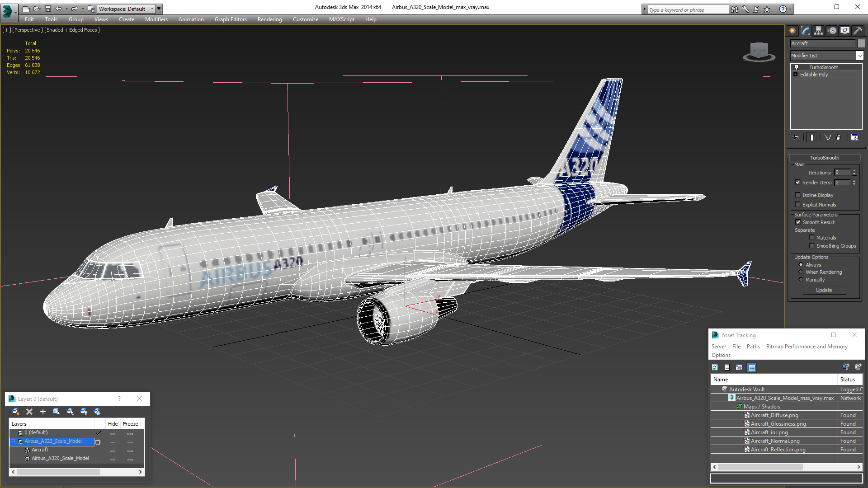Select the Always update option

pyautogui.click(x=801, y=265)
